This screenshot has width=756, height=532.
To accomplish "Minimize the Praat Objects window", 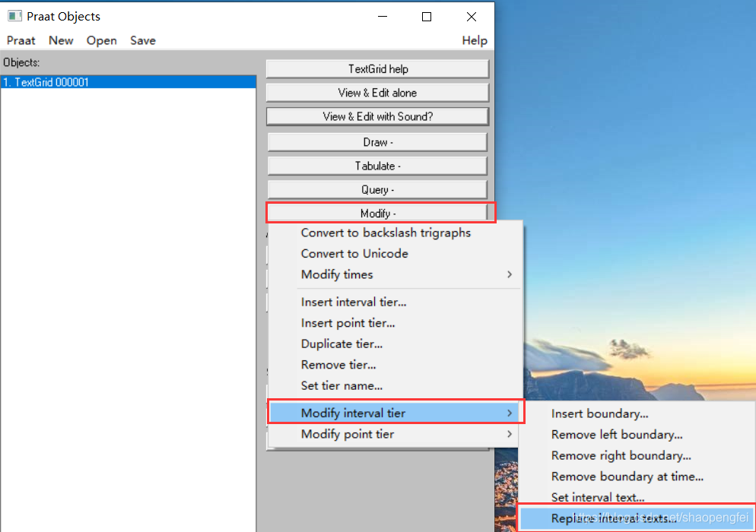I will 383,17.
